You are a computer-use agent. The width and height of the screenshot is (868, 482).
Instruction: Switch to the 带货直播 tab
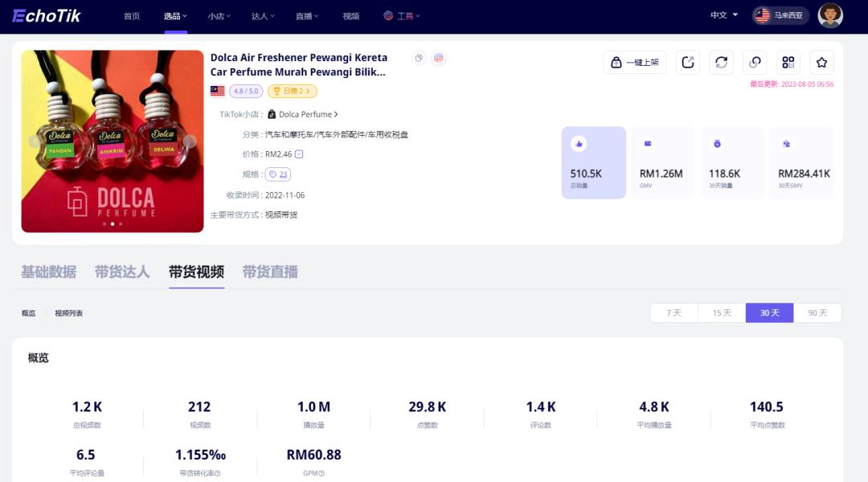[x=270, y=272]
